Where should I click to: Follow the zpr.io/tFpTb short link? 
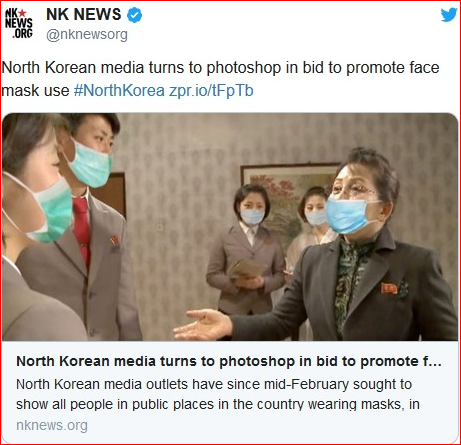(x=211, y=91)
